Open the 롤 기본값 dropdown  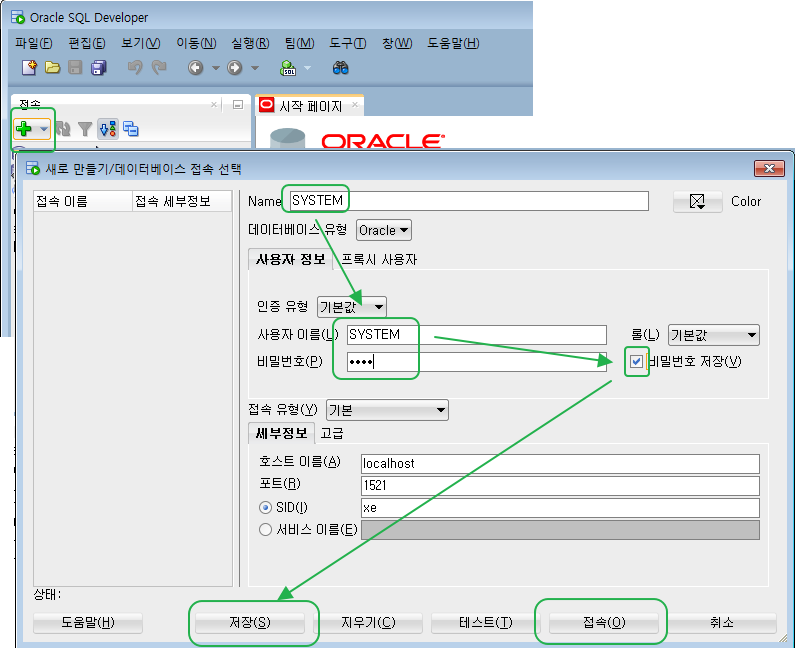point(713,335)
